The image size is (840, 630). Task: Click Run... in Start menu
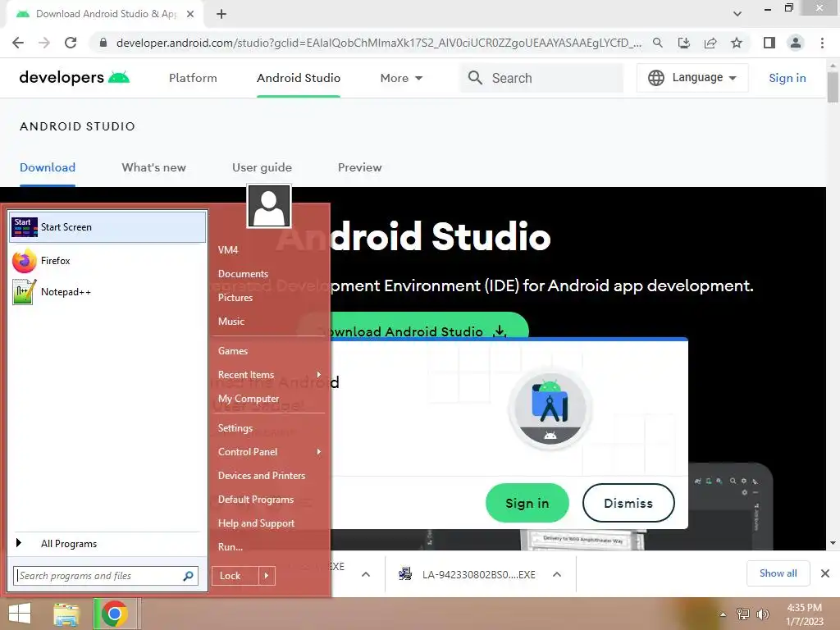(231, 547)
